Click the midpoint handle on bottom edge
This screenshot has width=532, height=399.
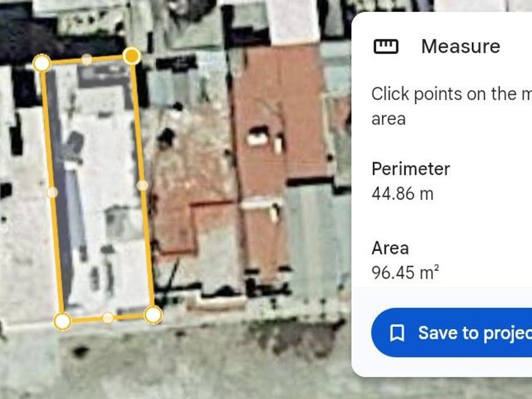108,318
